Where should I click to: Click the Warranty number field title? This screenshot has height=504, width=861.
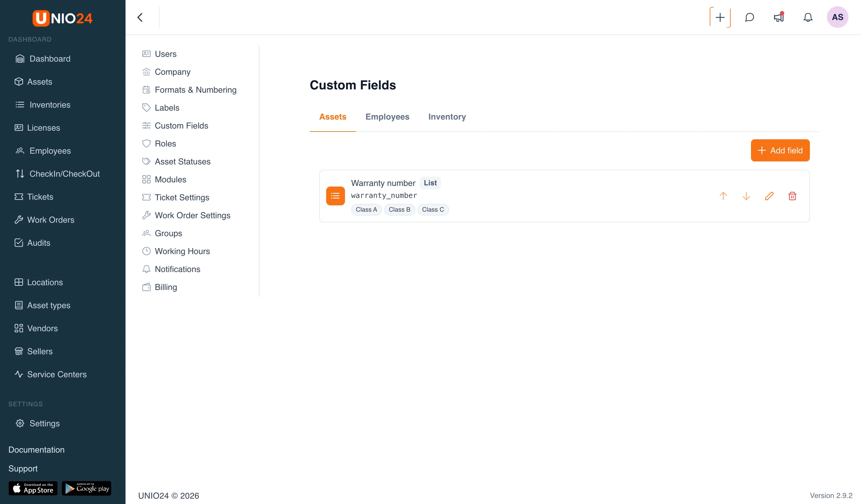click(x=383, y=183)
